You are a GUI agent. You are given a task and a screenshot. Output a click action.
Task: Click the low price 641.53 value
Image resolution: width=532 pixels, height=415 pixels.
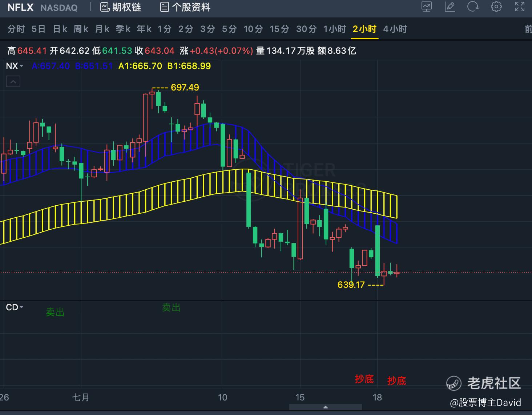tap(117, 51)
